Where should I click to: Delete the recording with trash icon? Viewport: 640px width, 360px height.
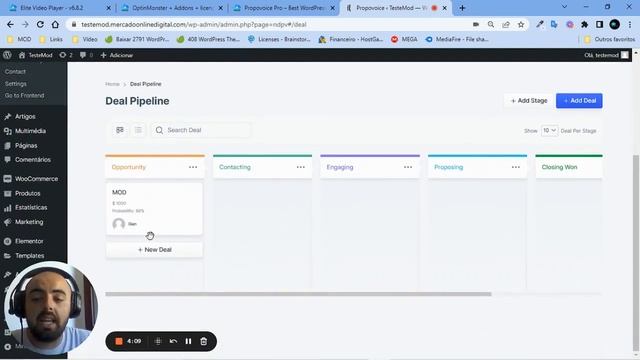[204, 341]
